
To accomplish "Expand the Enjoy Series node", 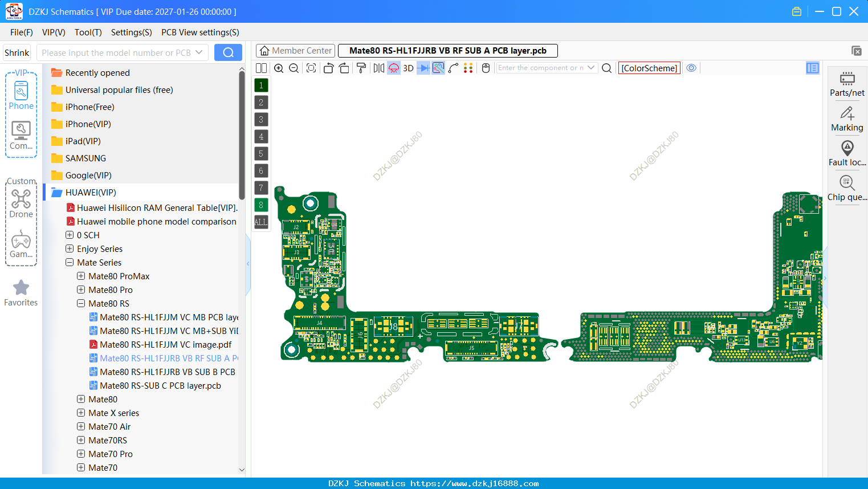I will [70, 248].
